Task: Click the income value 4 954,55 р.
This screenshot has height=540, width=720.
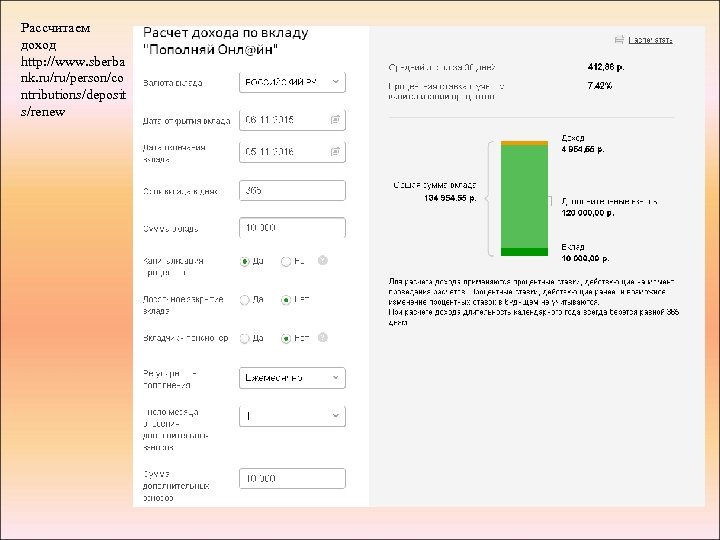Action: click(x=583, y=149)
